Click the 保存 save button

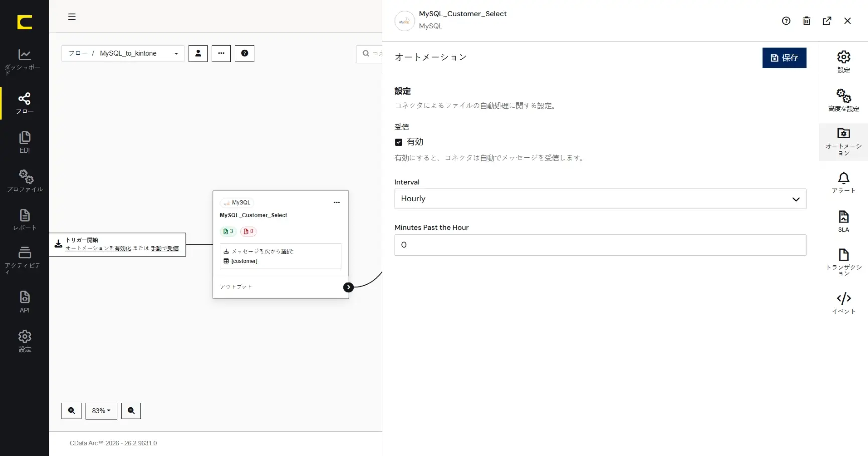[x=784, y=58]
